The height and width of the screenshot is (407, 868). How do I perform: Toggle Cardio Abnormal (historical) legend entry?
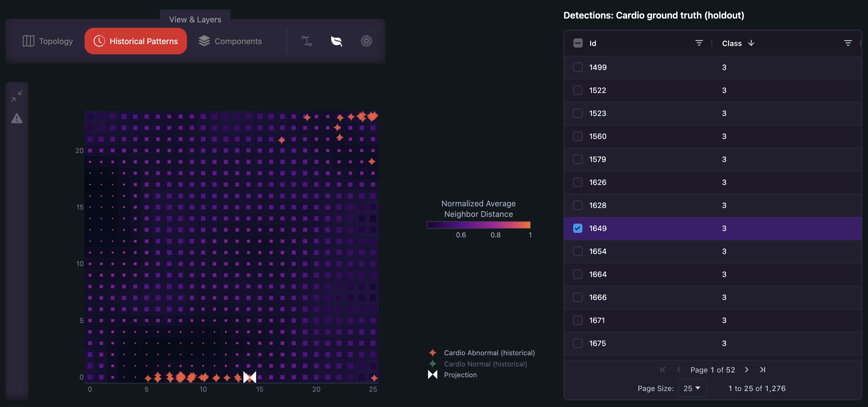(482, 353)
